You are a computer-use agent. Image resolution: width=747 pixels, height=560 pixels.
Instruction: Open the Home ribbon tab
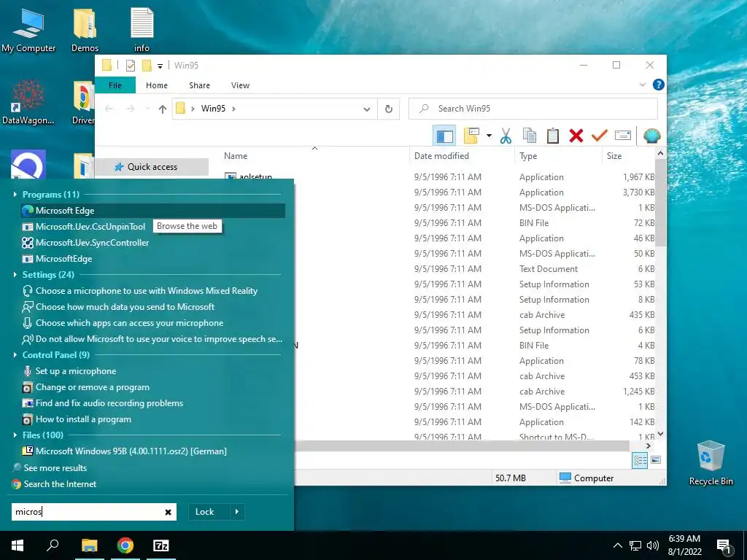[157, 85]
